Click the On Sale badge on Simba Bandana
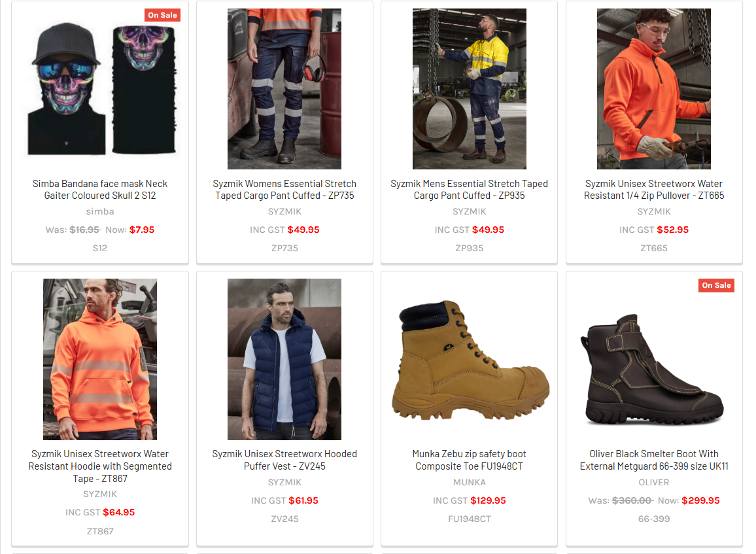The width and height of the screenshot is (756, 554). point(162,15)
